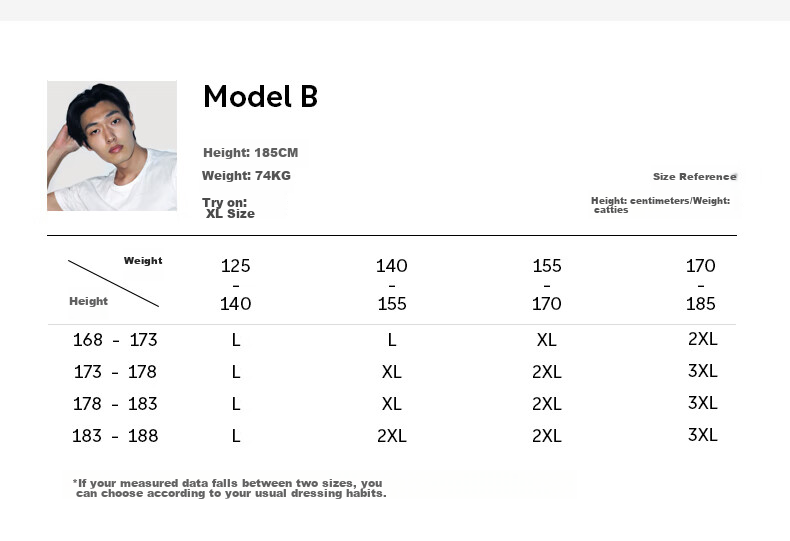This screenshot has height=541, width=790.
Task: Click the Size Reference label
Action: [x=695, y=177]
